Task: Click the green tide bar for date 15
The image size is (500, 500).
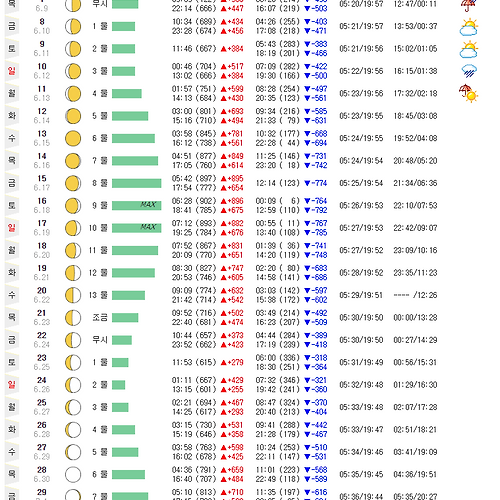Action: click(x=137, y=183)
